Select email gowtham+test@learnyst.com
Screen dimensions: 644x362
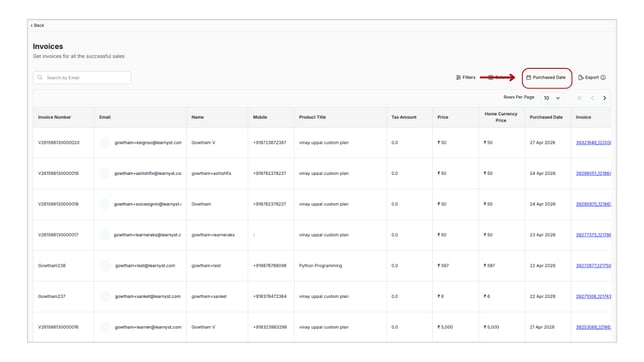pos(145,266)
